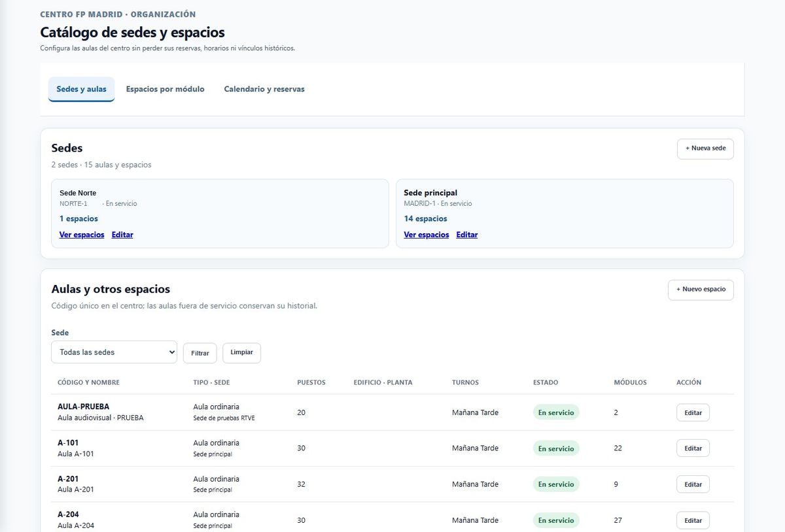The image size is (785, 532).
Task: Select the A-101 code text
Action: point(68,442)
